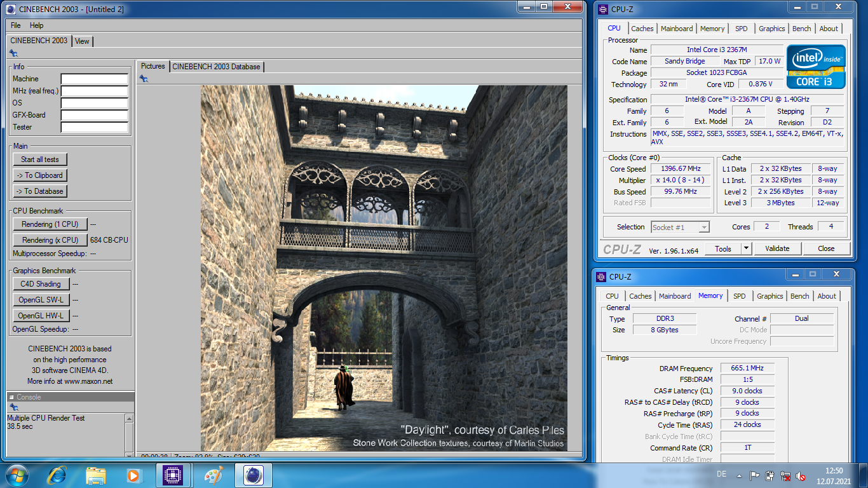Click the MHz (real freq.) input field
Image resolution: width=868 pixels, height=488 pixels.
(94, 91)
